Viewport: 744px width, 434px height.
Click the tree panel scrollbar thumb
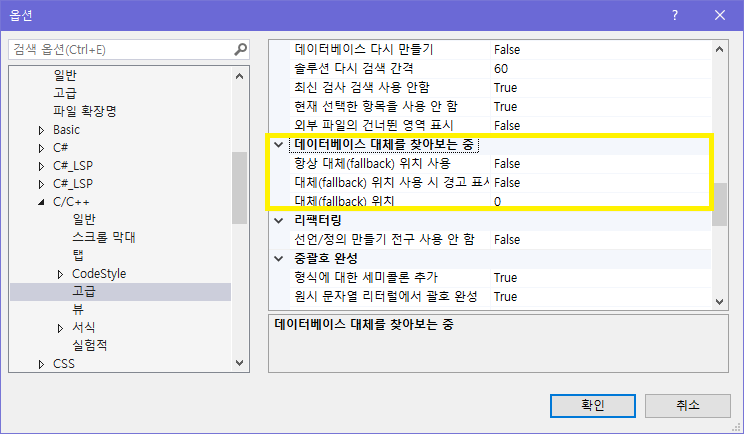pyautogui.click(x=240, y=188)
